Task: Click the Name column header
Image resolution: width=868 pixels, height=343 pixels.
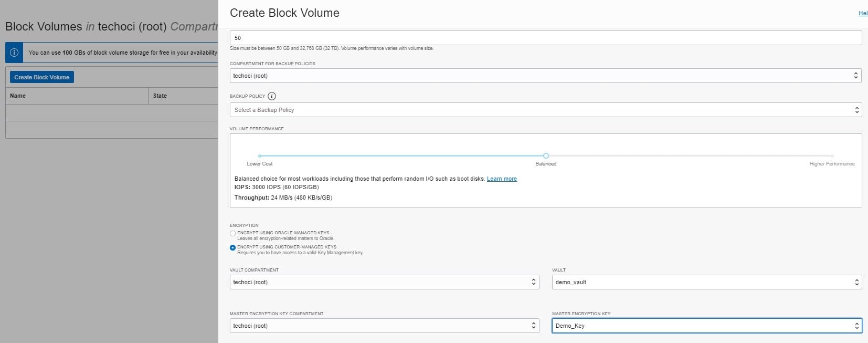Action: click(x=18, y=96)
